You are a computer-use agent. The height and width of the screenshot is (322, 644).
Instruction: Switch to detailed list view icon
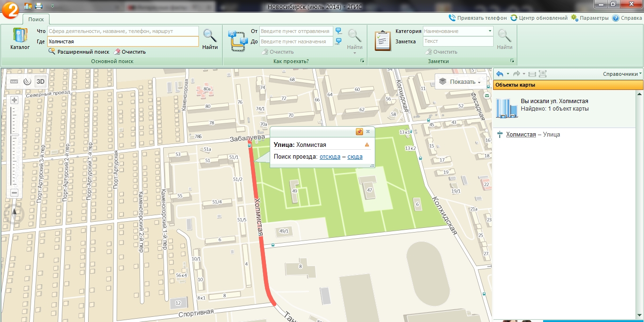(542, 74)
